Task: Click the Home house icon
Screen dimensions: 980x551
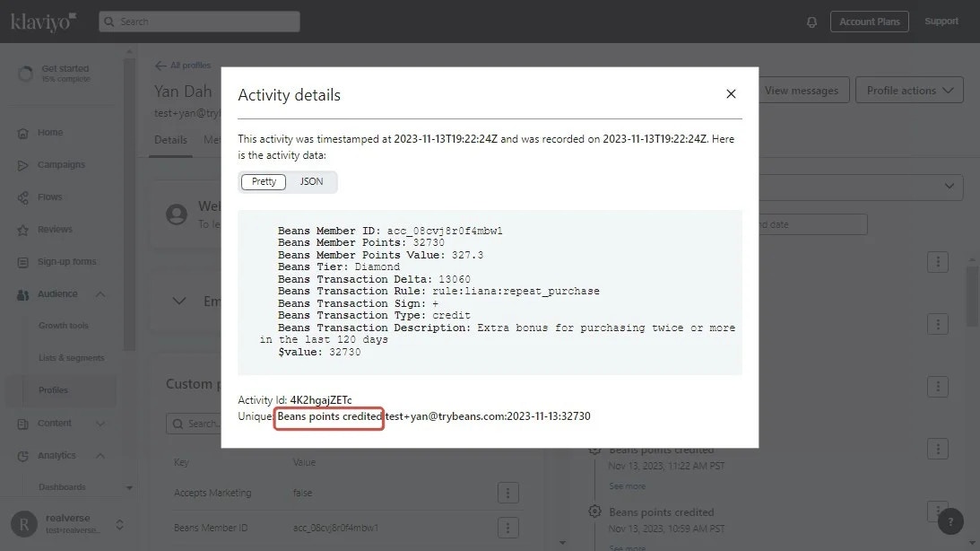Action: 23,133
